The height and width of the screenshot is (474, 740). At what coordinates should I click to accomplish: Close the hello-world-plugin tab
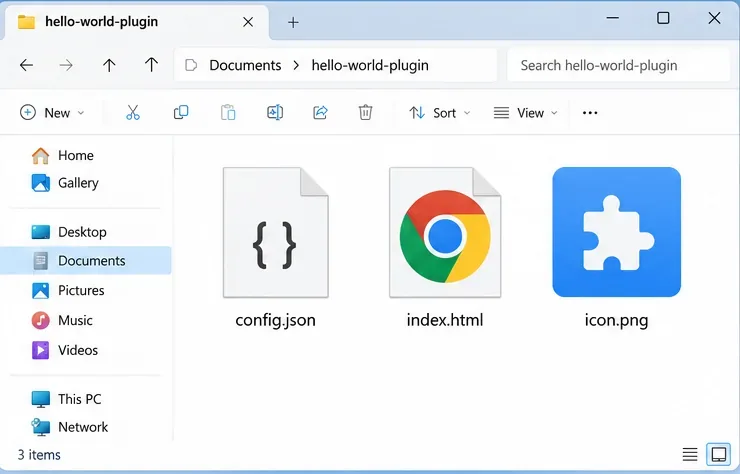point(248,22)
